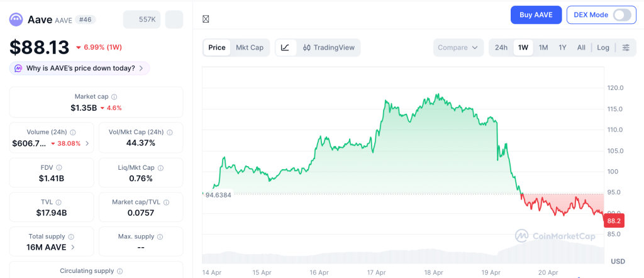
Task: Select the 1Y time range
Action: [562, 48]
